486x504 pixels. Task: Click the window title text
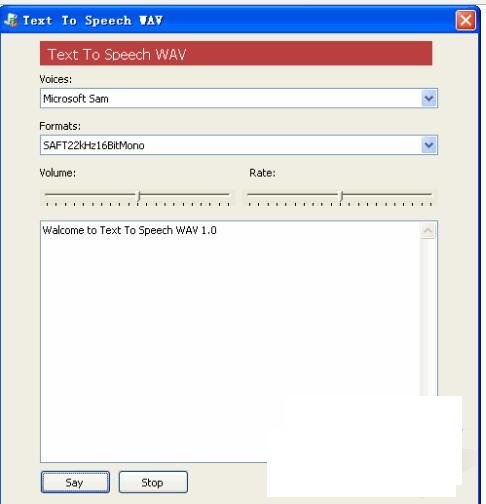93,21
